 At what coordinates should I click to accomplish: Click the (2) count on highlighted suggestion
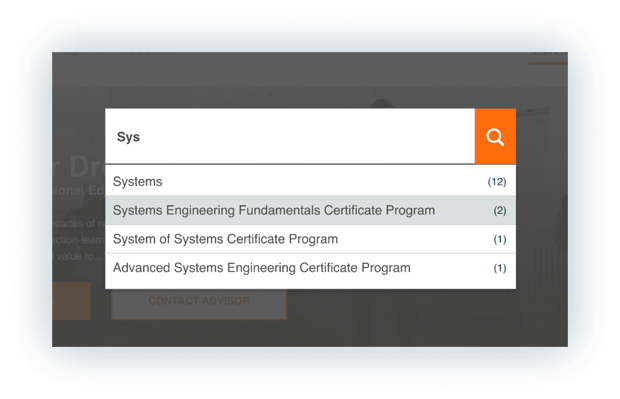tap(500, 210)
